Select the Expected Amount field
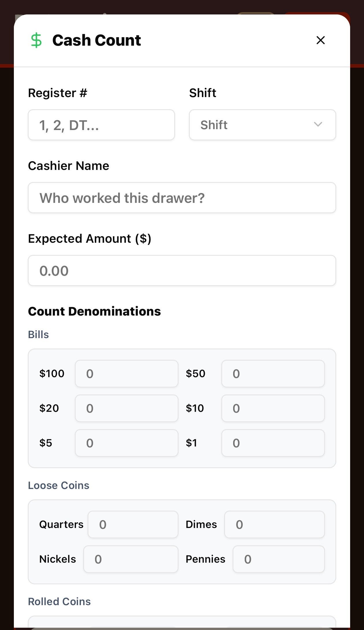Viewport: 364px width, 630px height. pyautogui.click(x=182, y=270)
